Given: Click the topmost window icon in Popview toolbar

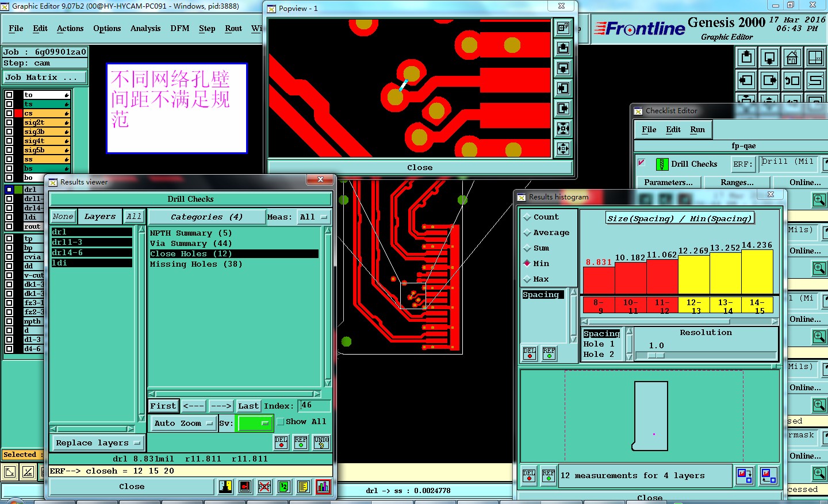Looking at the screenshot, I should tap(563, 28).
